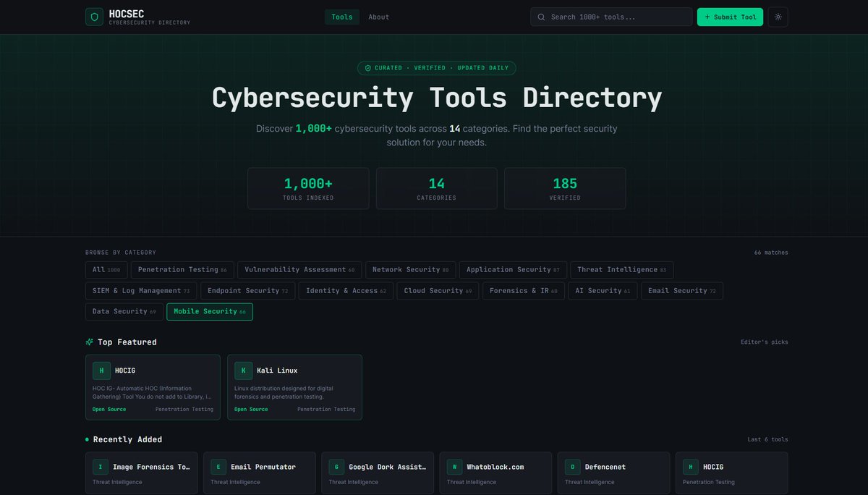Open the Google Dork Assistant card
This screenshot has width=868, height=495.
(378, 473)
